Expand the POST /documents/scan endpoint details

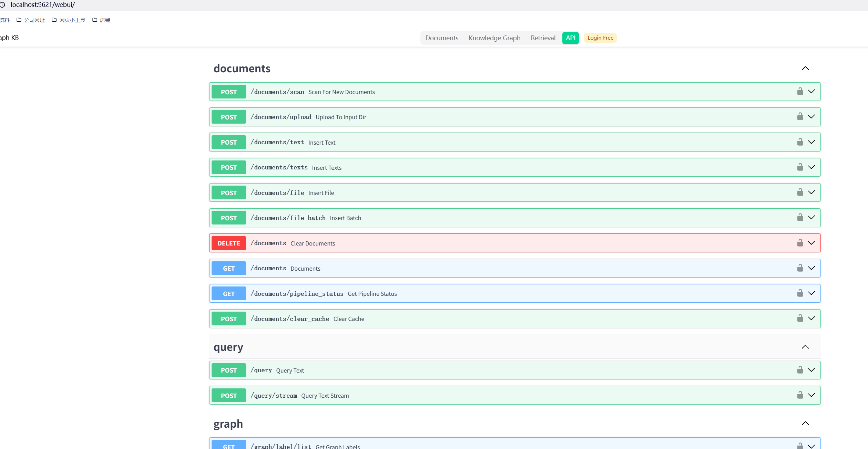tap(811, 92)
